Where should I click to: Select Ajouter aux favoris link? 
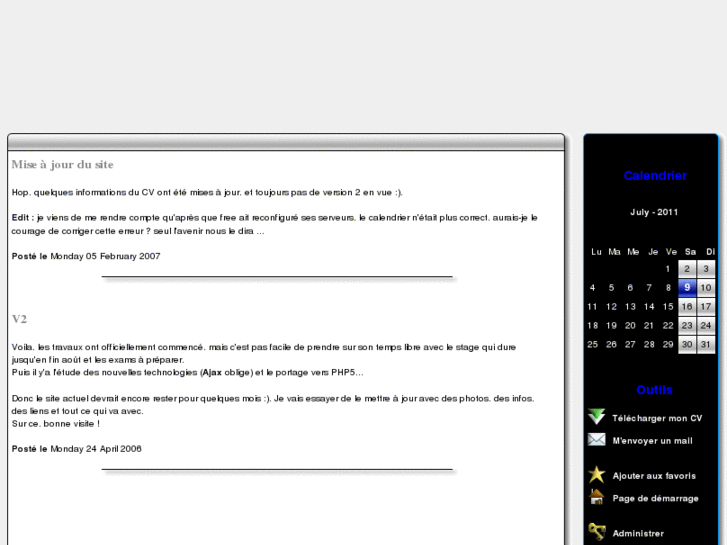[x=654, y=476]
